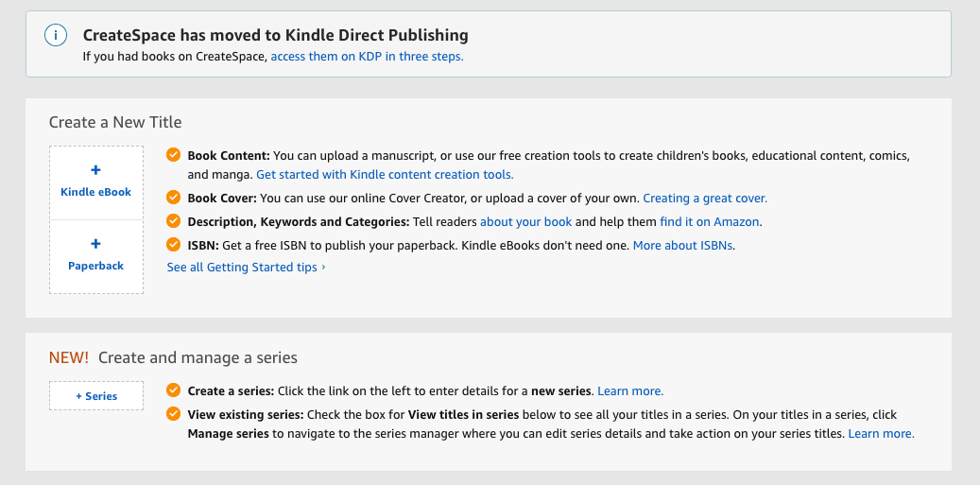
Task: Click the checkmark icon beside Book Cover
Action: [173, 198]
